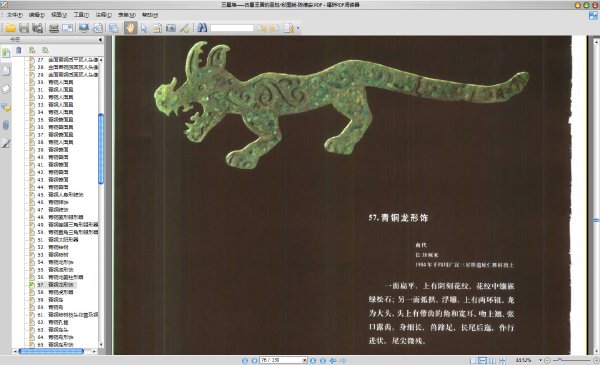Open the 视图 (View) menu
Image resolution: width=600 pixels, height=365 pixels.
tap(59, 15)
